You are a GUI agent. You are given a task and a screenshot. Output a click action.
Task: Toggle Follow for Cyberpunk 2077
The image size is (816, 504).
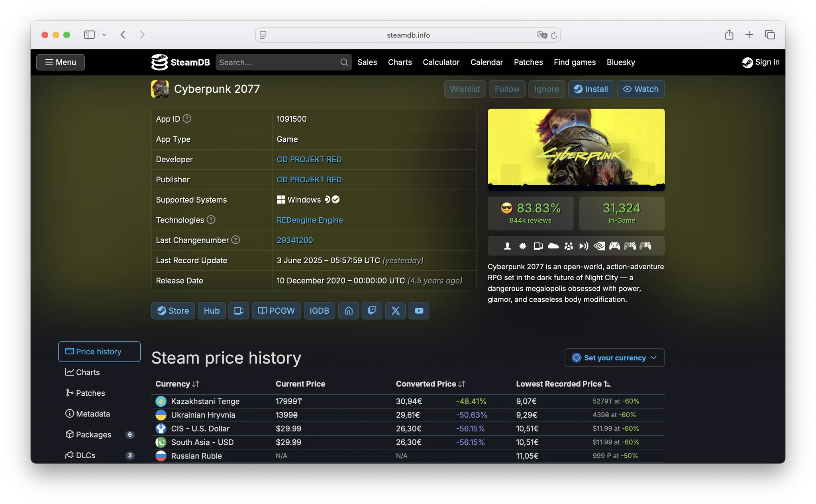[x=507, y=89]
